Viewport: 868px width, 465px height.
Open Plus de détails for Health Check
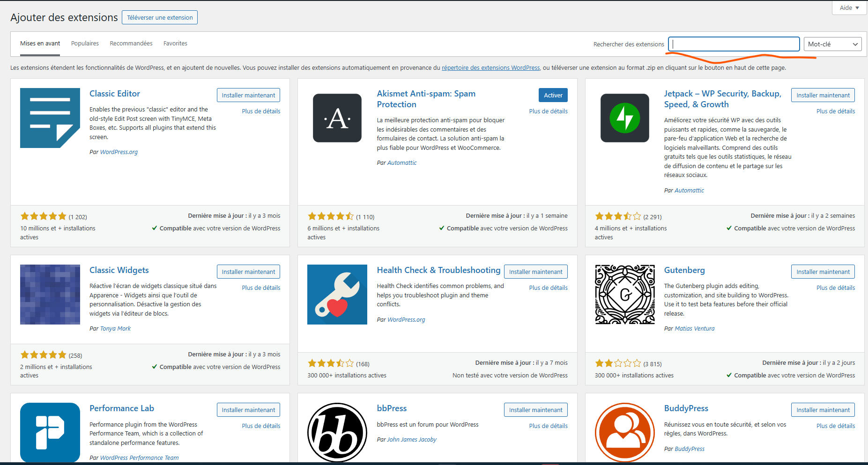coord(549,288)
